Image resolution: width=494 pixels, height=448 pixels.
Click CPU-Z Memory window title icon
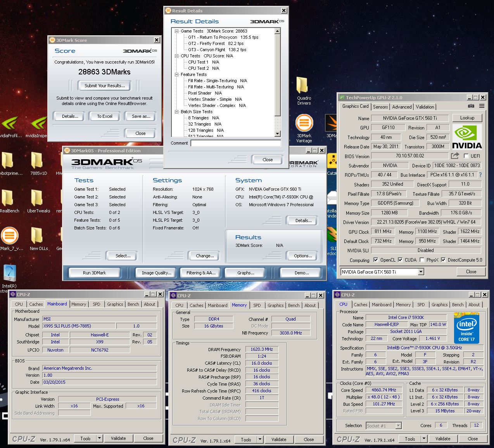[174, 295]
